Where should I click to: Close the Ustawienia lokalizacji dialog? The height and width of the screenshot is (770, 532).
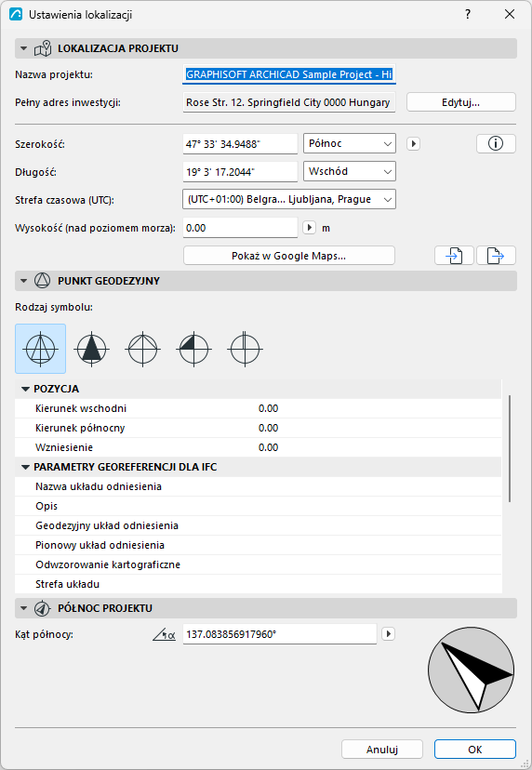(x=510, y=14)
